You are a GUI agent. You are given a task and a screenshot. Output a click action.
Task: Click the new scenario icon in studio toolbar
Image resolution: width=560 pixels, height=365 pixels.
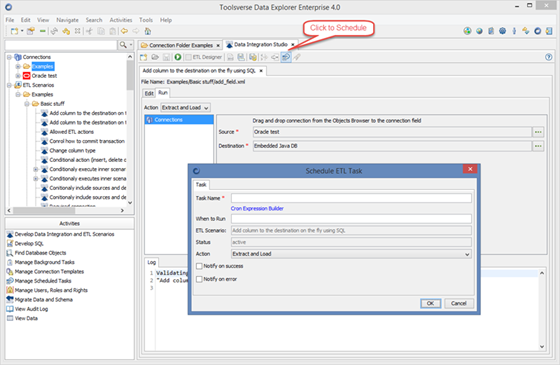click(x=144, y=57)
